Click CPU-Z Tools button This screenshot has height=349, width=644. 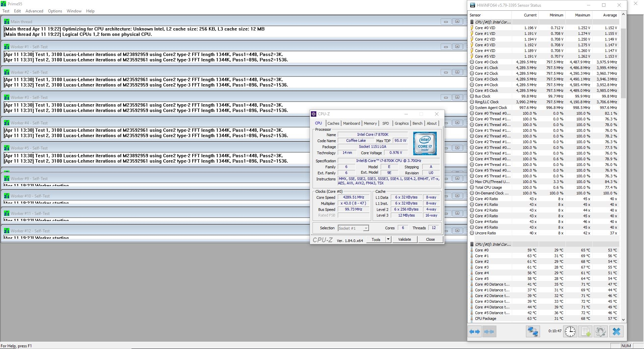coord(376,239)
